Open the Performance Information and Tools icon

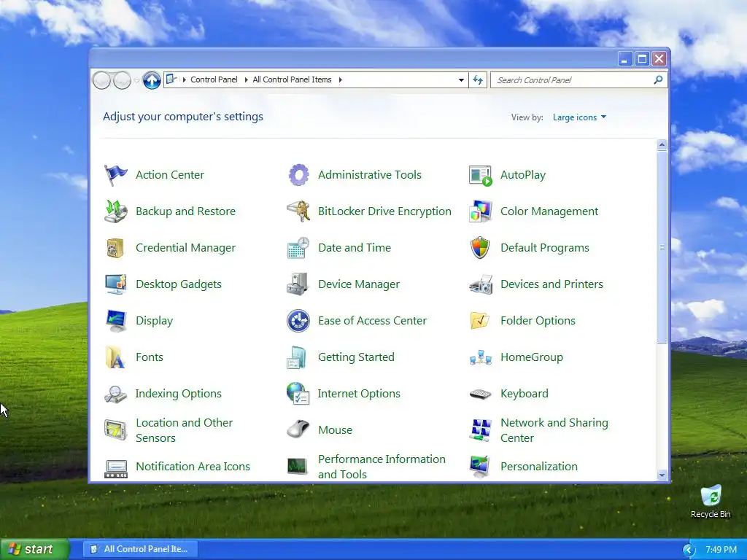(298, 466)
